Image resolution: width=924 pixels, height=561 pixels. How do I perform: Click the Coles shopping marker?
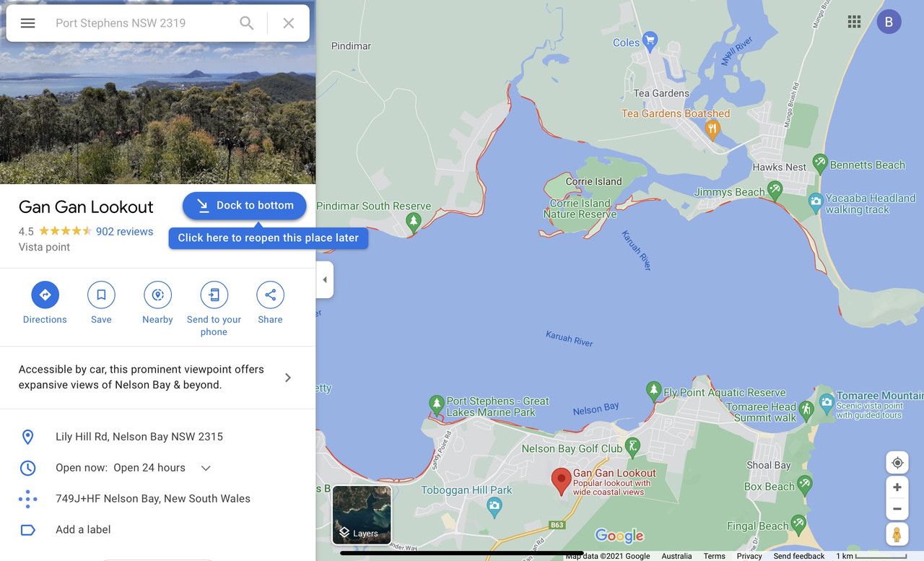[x=650, y=40]
